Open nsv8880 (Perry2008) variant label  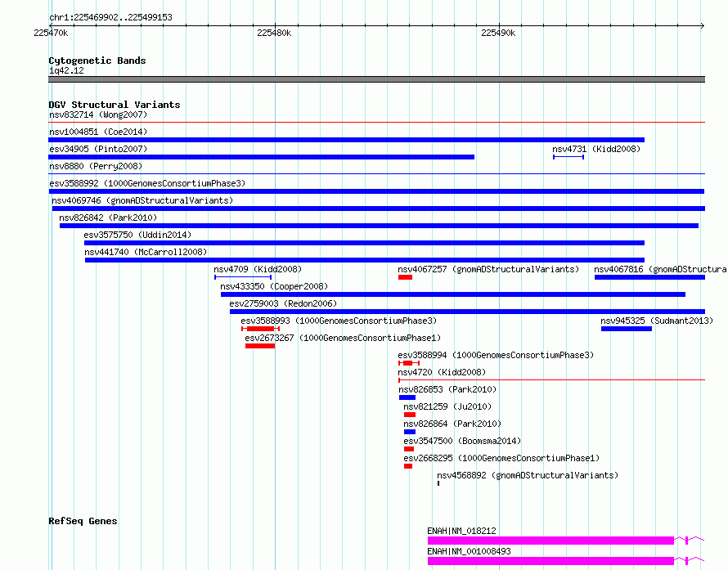pos(96,166)
